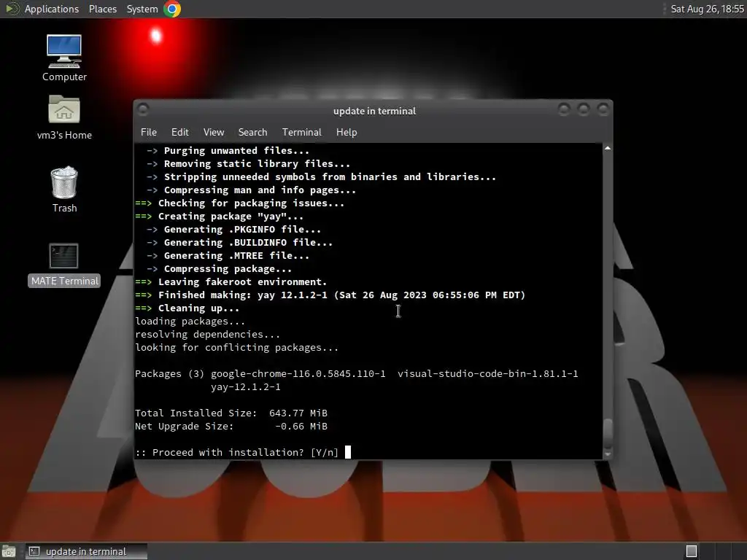Screen dimensions: 747x560
Task: Minimize the update in terminal window
Action: (x=564, y=109)
